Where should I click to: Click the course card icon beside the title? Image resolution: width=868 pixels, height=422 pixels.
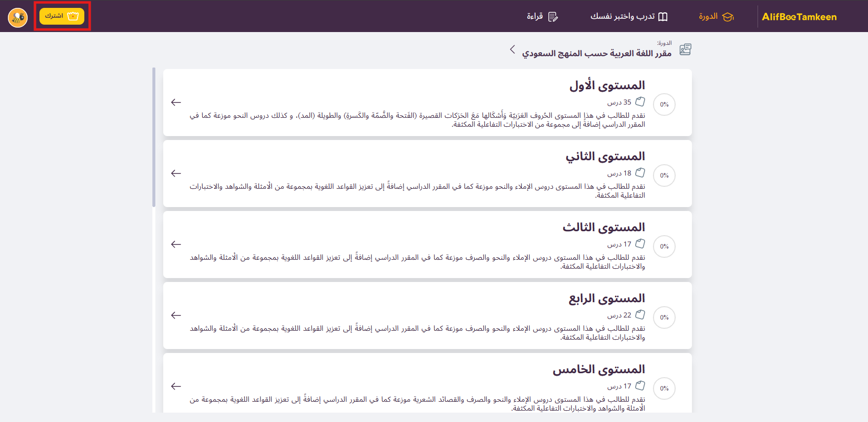coord(685,49)
